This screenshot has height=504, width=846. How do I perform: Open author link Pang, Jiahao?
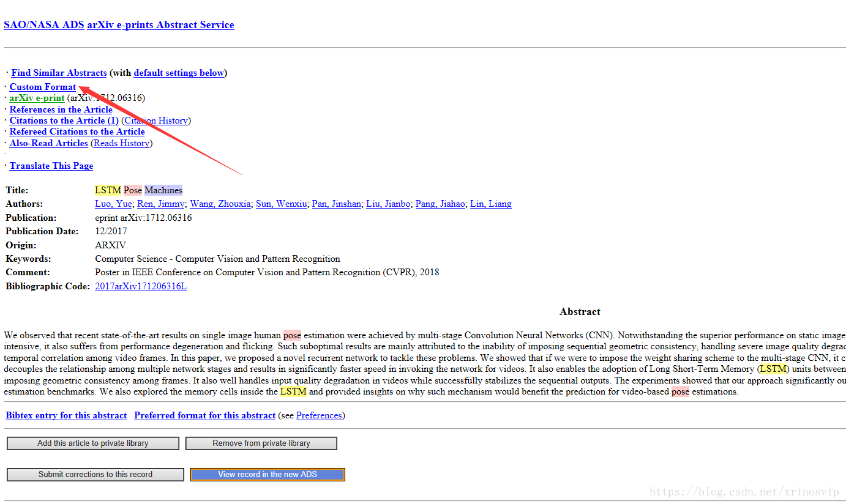point(440,204)
